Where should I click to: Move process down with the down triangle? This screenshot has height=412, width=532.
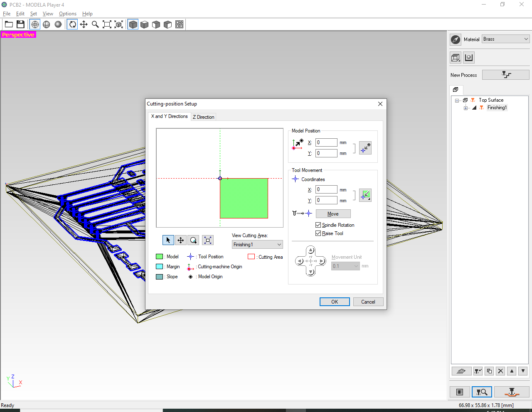click(523, 371)
